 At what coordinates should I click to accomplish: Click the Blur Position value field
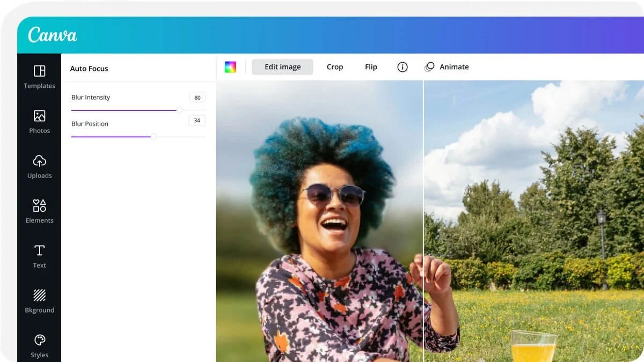click(197, 121)
